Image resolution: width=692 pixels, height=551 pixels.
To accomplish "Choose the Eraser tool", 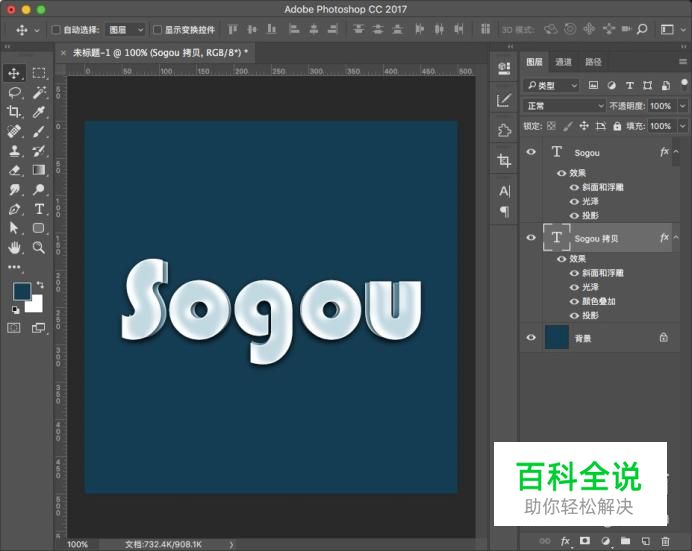I will (x=14, y=170).
